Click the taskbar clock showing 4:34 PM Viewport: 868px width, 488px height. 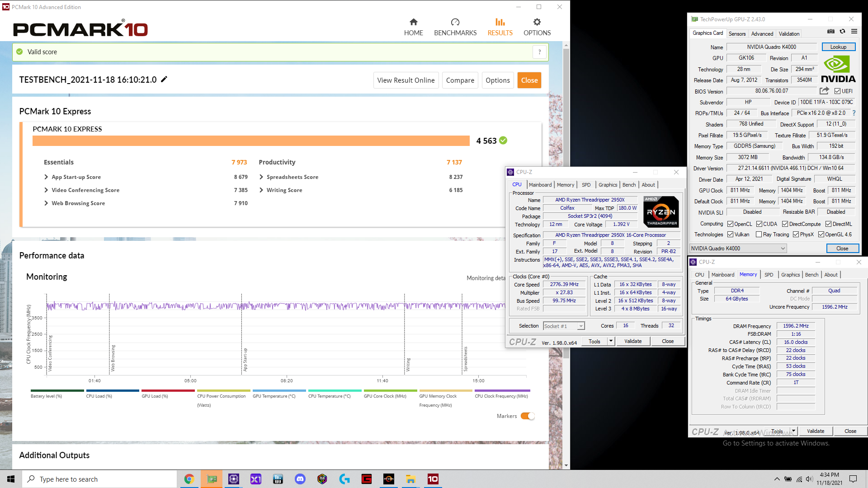coord(829,479)
